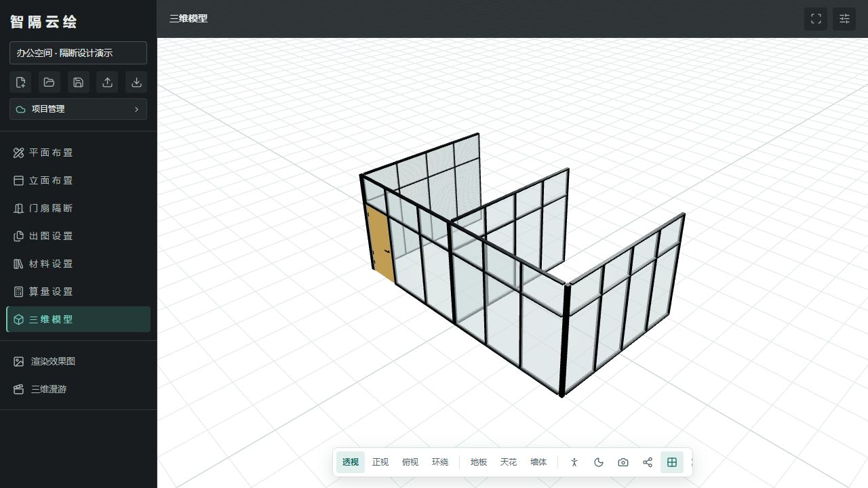Switch to 环绕 view mode

coord(440,462)
